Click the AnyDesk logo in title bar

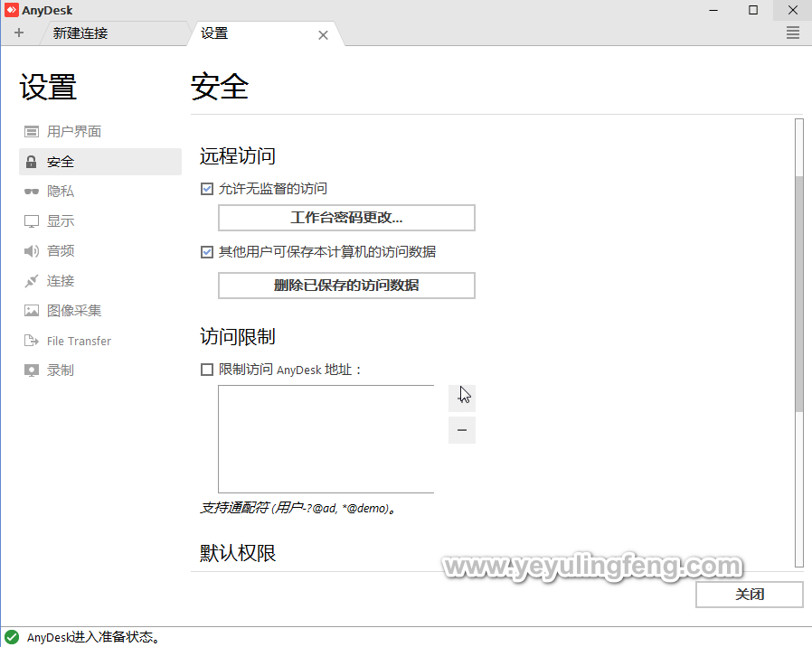coord(12,10)
